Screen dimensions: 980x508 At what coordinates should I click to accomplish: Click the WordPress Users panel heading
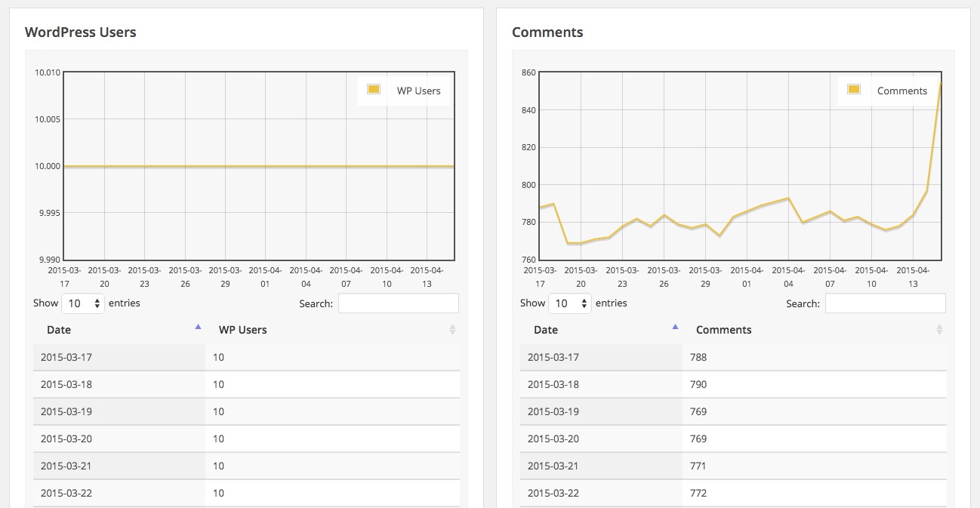81,32
